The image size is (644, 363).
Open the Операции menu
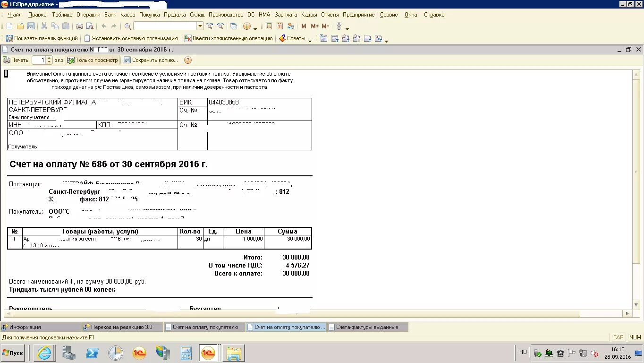click(x=88, y=15)
